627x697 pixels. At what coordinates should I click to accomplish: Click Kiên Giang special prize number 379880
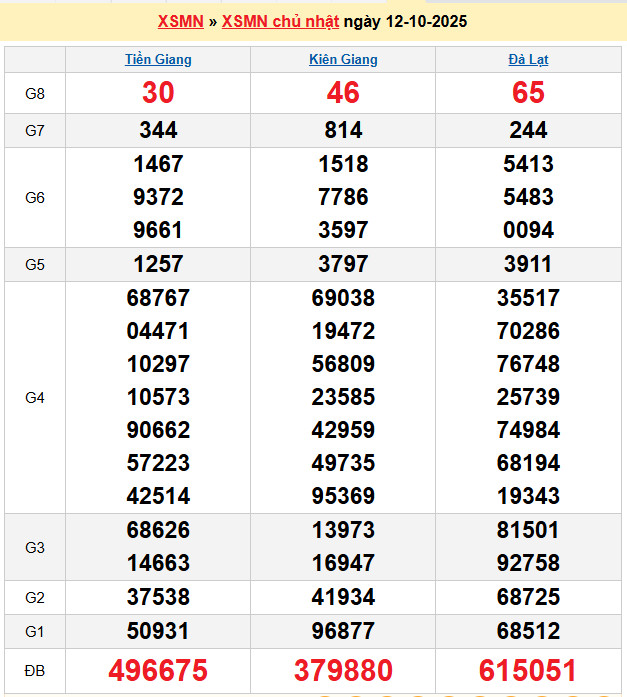343,669
